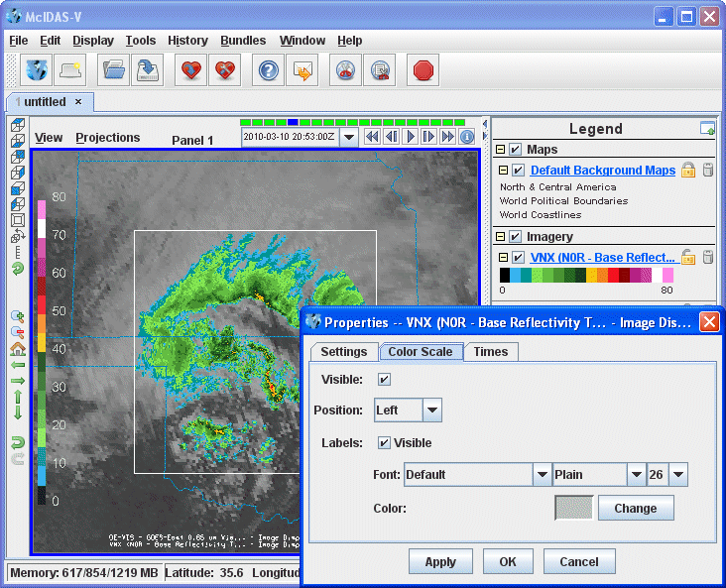The width and height of the screenshot is (726, 588).
Task: Click the zoom out magnifier icon
Action: [x=18, y=332]
